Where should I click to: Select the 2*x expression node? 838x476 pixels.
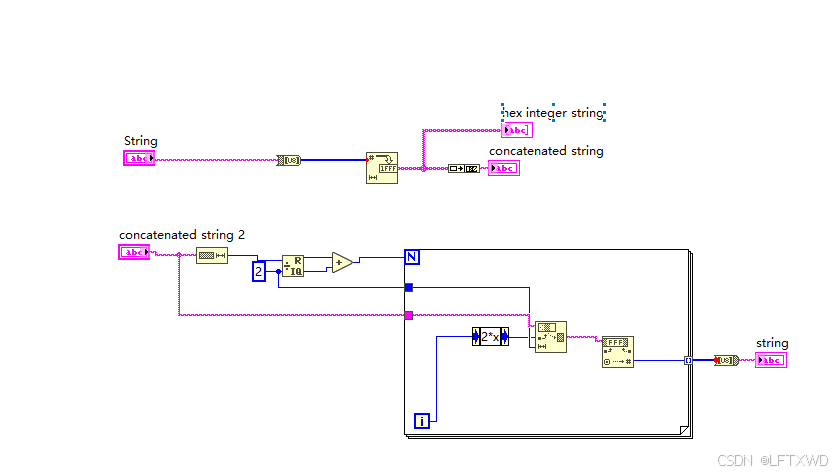coord(490,337)
